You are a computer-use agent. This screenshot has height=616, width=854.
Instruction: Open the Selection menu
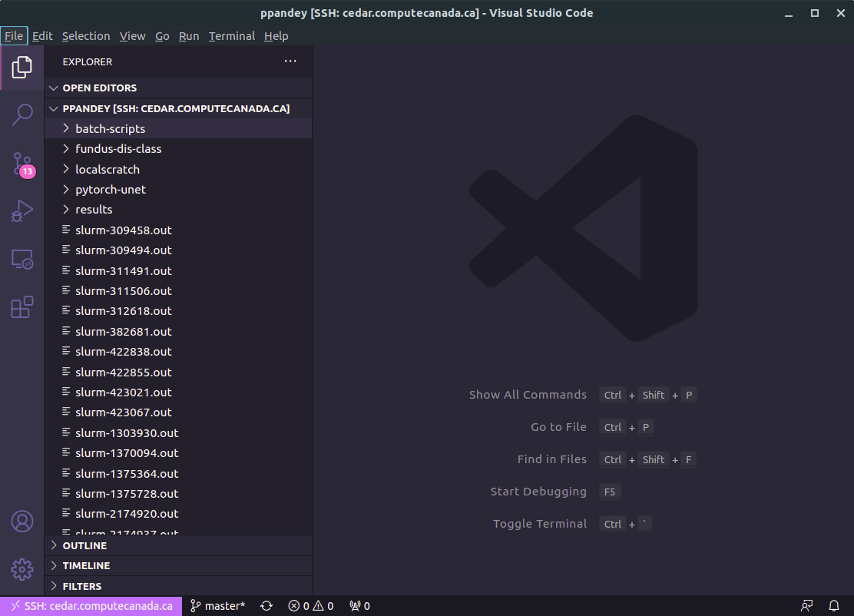click(86, 36)
